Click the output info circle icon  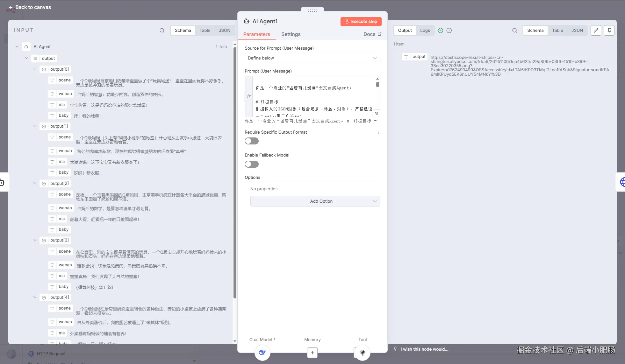pos(449,31)
